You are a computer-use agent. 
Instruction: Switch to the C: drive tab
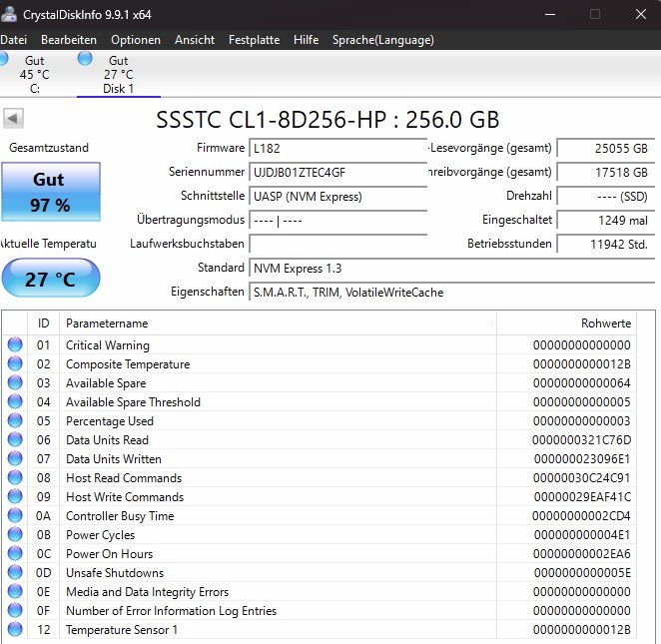coord(35,74)
